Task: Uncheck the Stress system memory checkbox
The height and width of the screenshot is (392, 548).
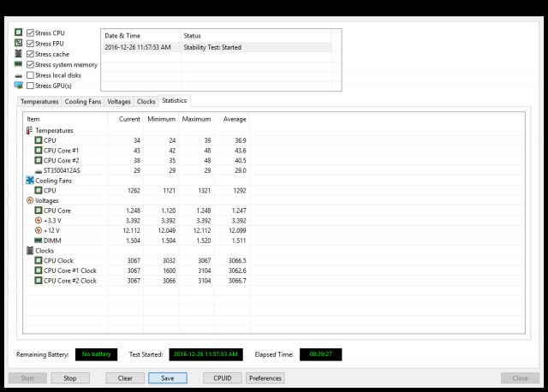Action: 31,65
